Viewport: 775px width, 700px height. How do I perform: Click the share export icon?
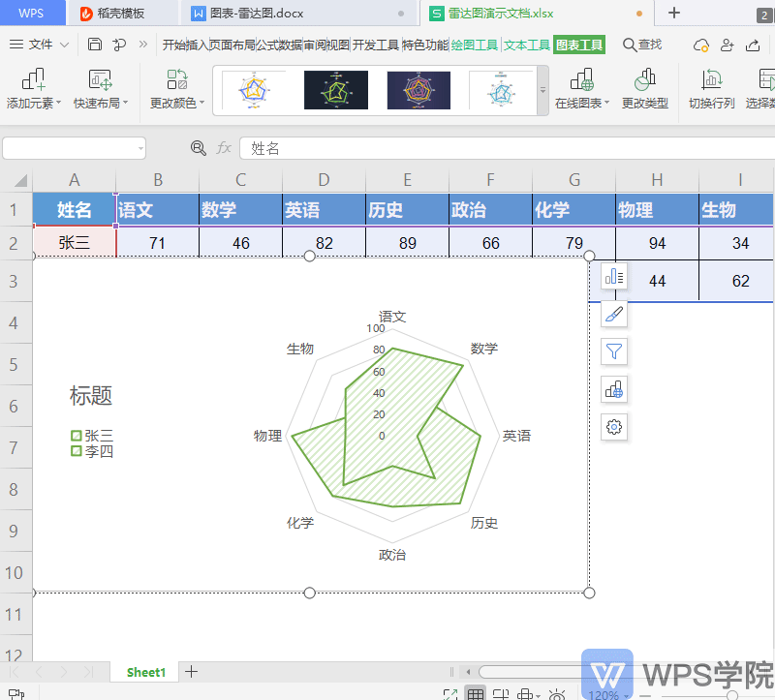pyautogui.click(x=753, y=45)
